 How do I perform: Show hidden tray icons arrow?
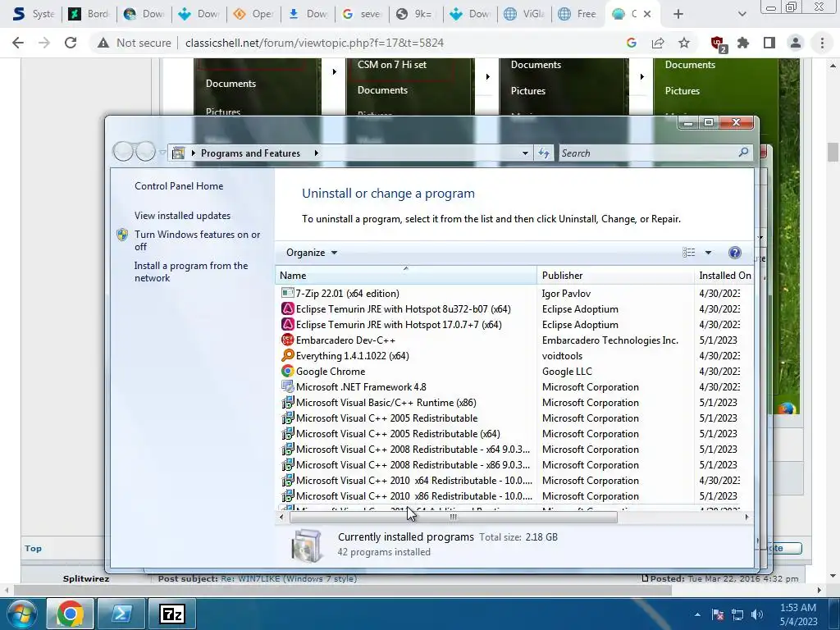pos(697,614)
